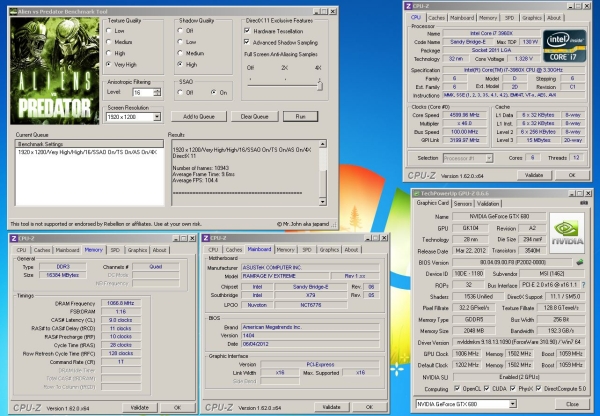Click the RAMPAGE IV EXTREME model field

point(285,276)
